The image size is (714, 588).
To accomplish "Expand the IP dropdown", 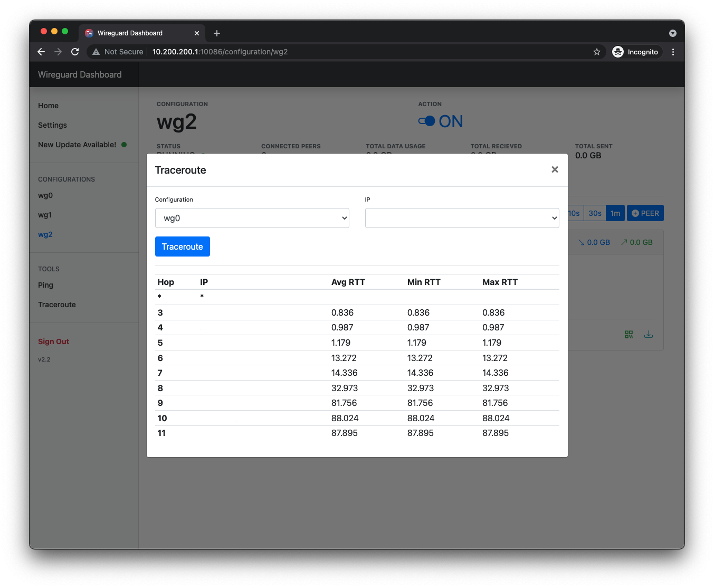I will tap(462, 218).
